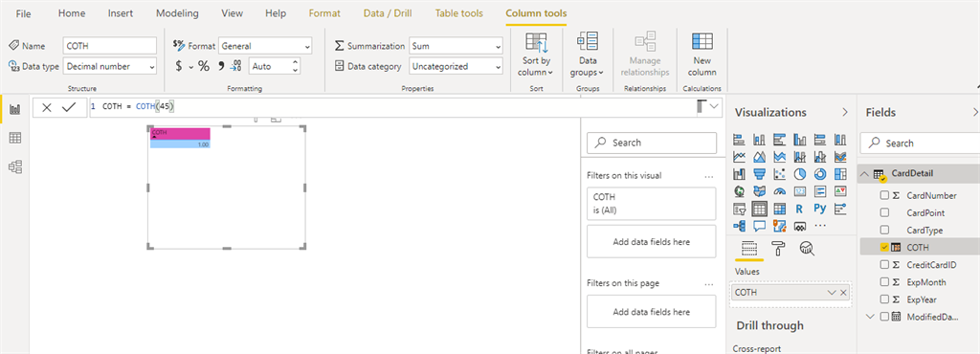Select the Card (123) visual
This screenshot has width=980, height=354.
[799, 191]
